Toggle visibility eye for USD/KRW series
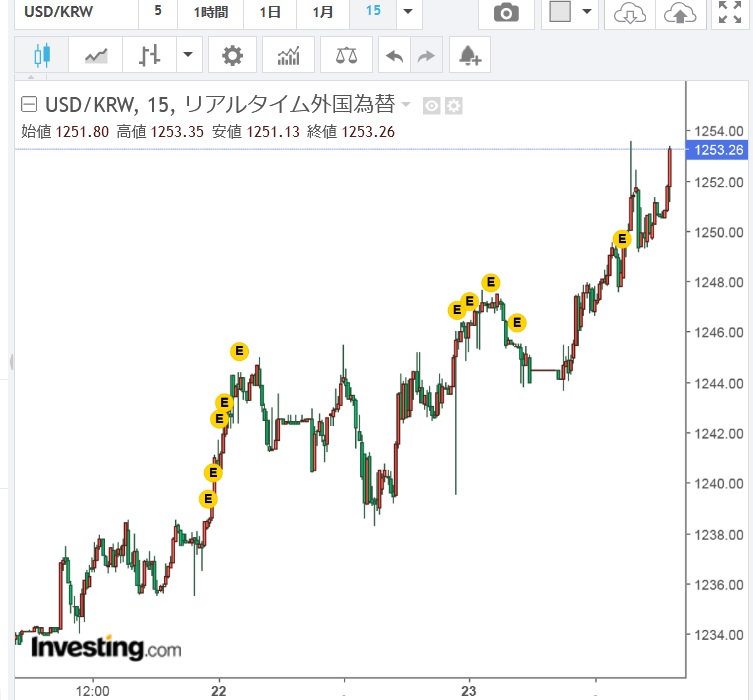The image size is (753, 700). pyautogui.click(x=432, y=106)
